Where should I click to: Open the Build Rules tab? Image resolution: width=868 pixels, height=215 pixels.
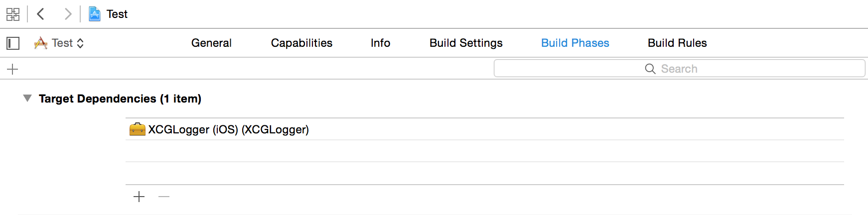pyautogui.click(x=677, y=43)
